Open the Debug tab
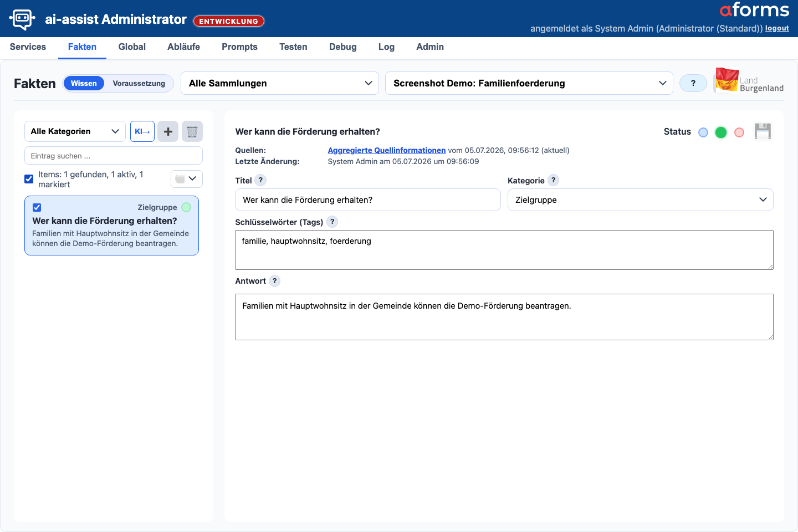 (x=342, y=47)
